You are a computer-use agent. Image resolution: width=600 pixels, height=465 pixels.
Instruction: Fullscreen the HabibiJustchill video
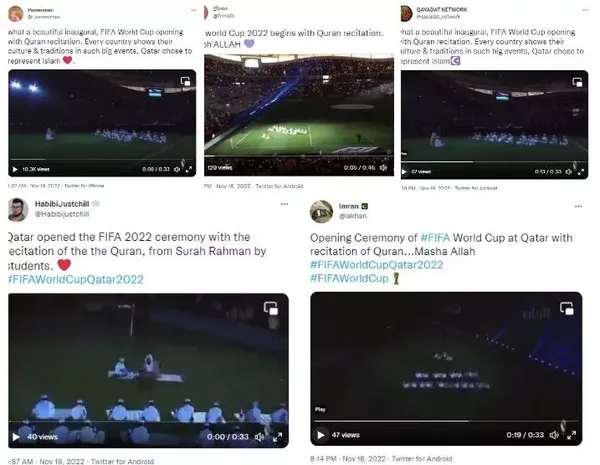tap(277, 437)
